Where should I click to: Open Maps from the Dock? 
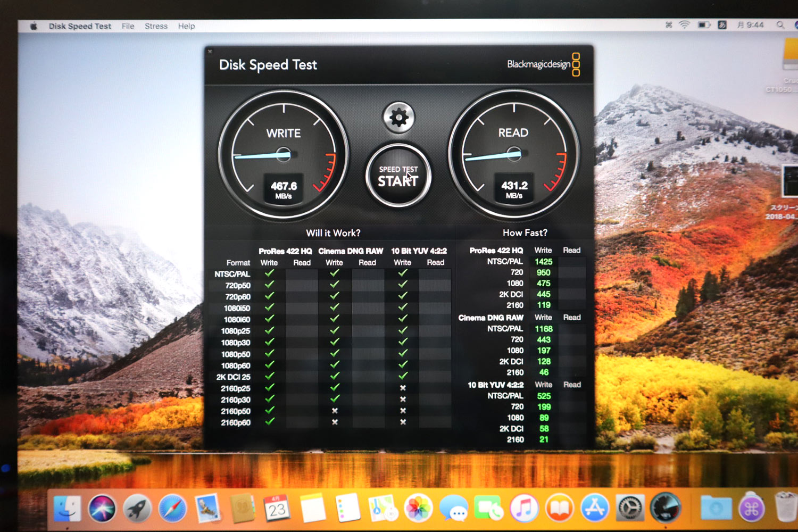coord(383,508)
